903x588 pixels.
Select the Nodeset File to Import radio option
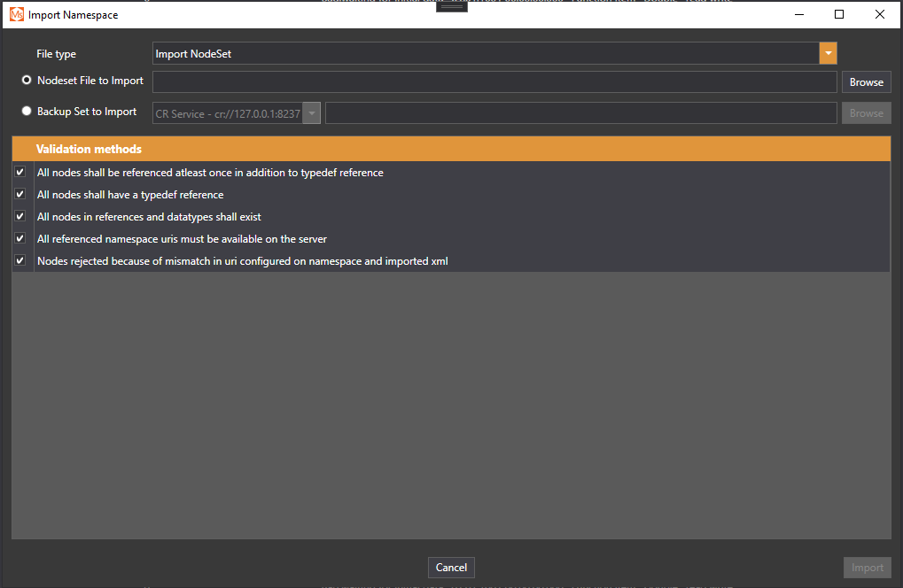point(27,81)
